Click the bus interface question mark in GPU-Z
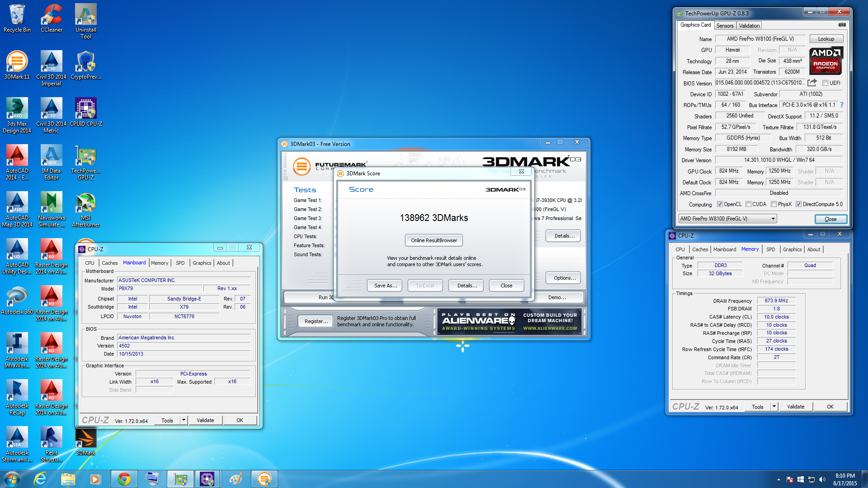Screen dimensions: 868x488 click(x=841, y=105)
